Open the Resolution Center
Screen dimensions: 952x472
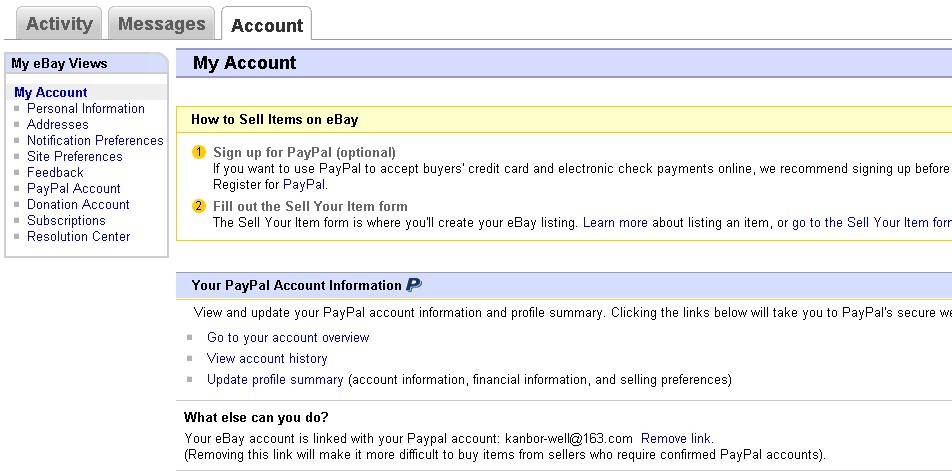click(79, 236)
